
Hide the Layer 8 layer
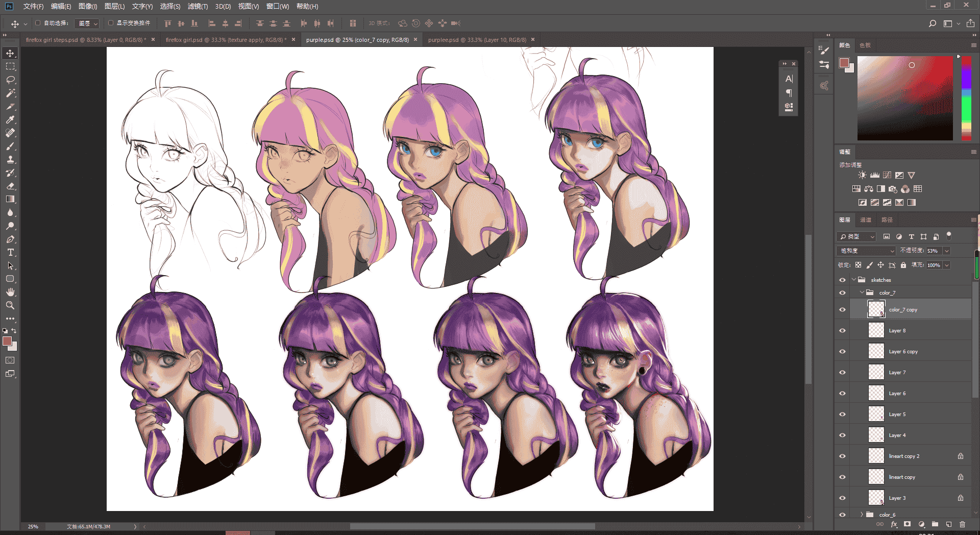point(842,330)
